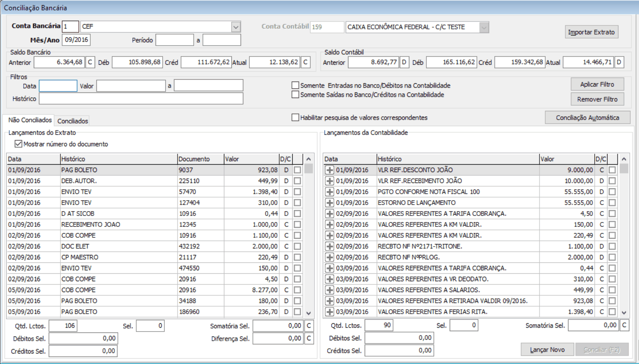This screenshot has height=364, width=639.
Task: Expand the VLR REF.RECEBIMENTO JOÃO row plus icon
Action: 330,181
